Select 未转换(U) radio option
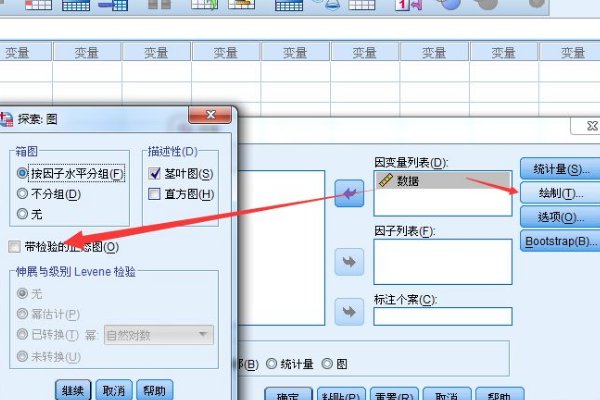Screen dimensions: 600x400 (x=49, y=356)
